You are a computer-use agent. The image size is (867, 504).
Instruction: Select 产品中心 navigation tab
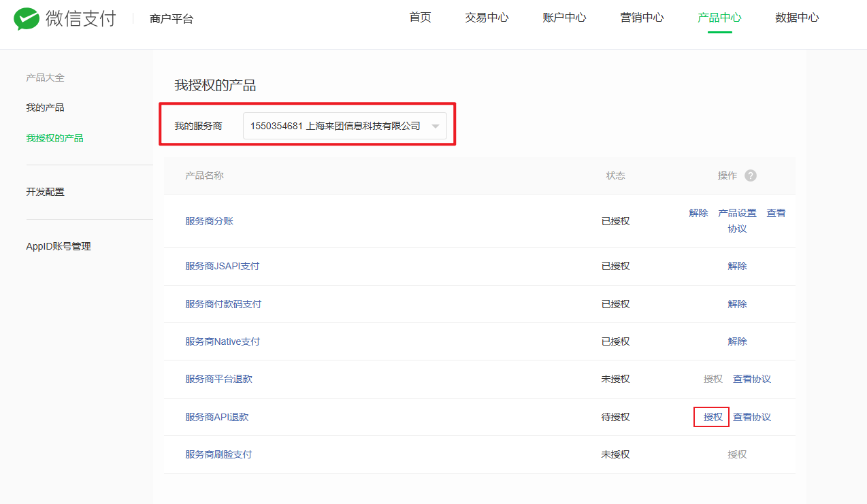719,18
